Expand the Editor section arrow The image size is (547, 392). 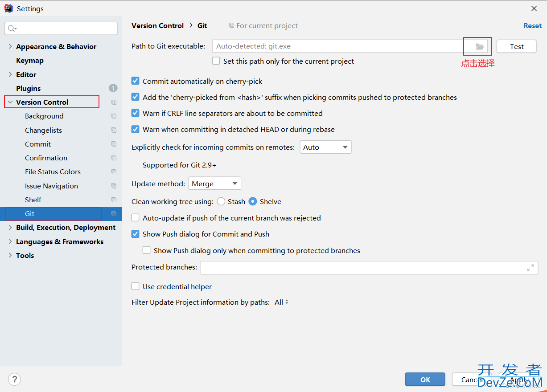[10, 74]
